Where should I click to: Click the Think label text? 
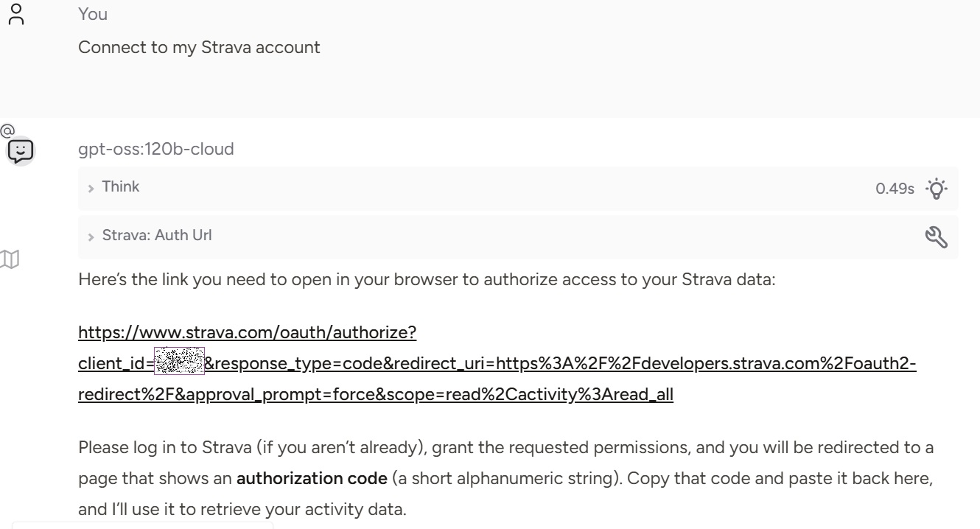point(120,187)
